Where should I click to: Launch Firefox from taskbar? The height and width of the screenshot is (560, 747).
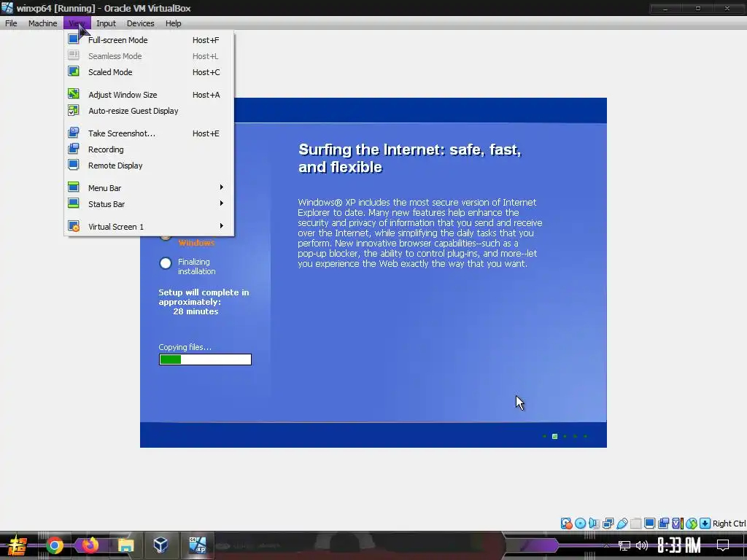tap(90, 545)
